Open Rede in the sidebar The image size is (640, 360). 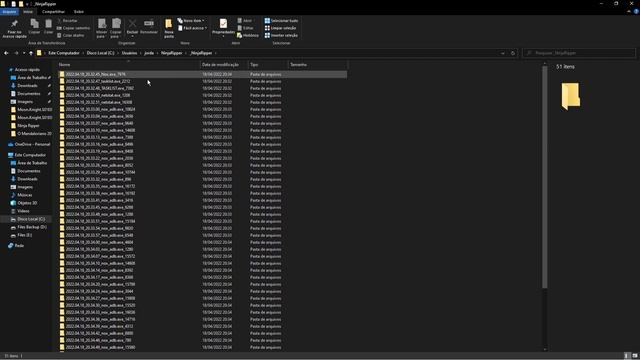[x=19, y=246]
